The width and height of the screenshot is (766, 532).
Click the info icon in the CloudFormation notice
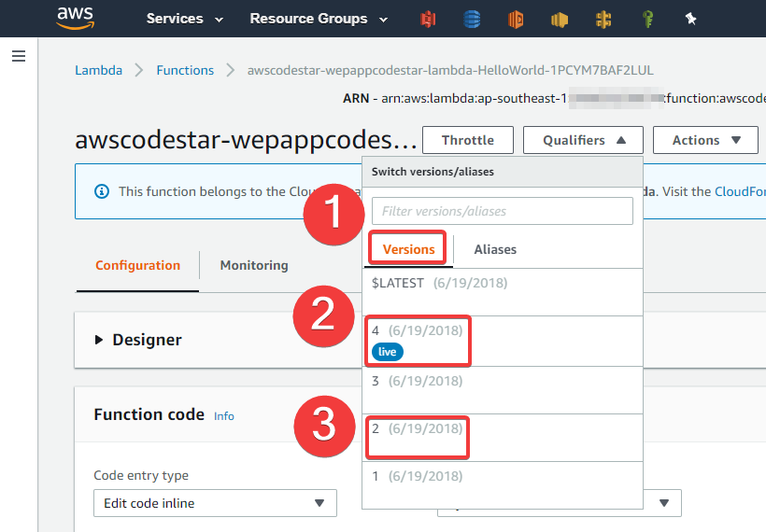click(x=102, y=191)
